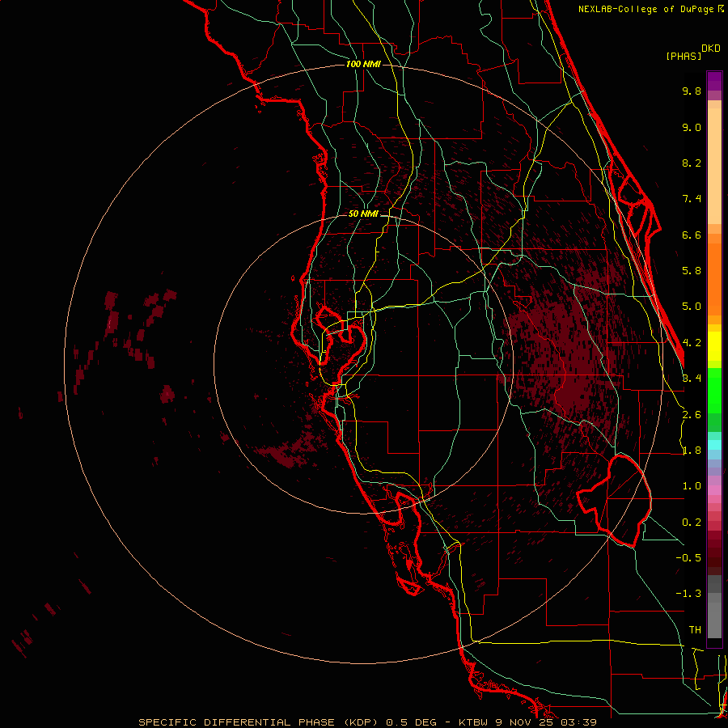Select the 5.0 scale value
This screenshot has height=728, width=728.
tap(692, 307)
